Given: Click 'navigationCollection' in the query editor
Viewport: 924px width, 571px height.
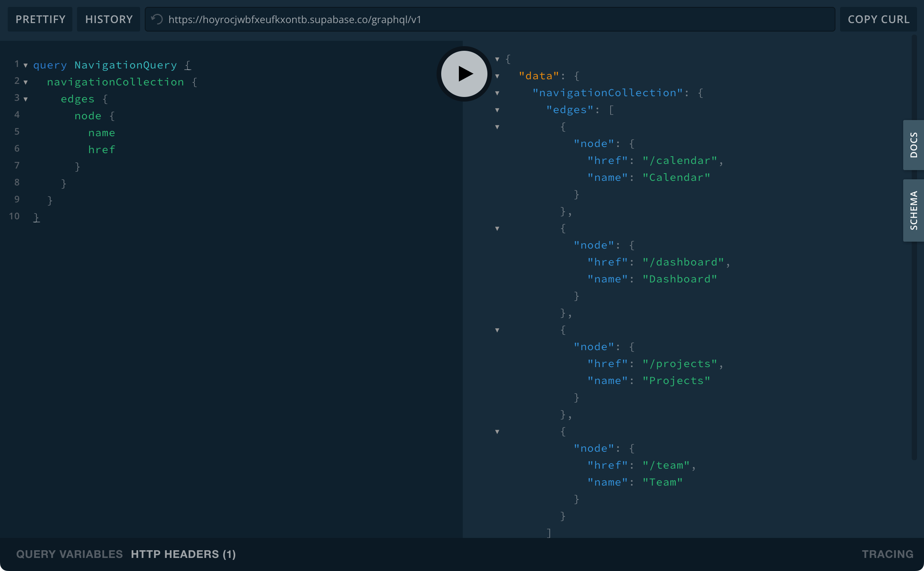Looking at the screenshot, I should [115, 82].
